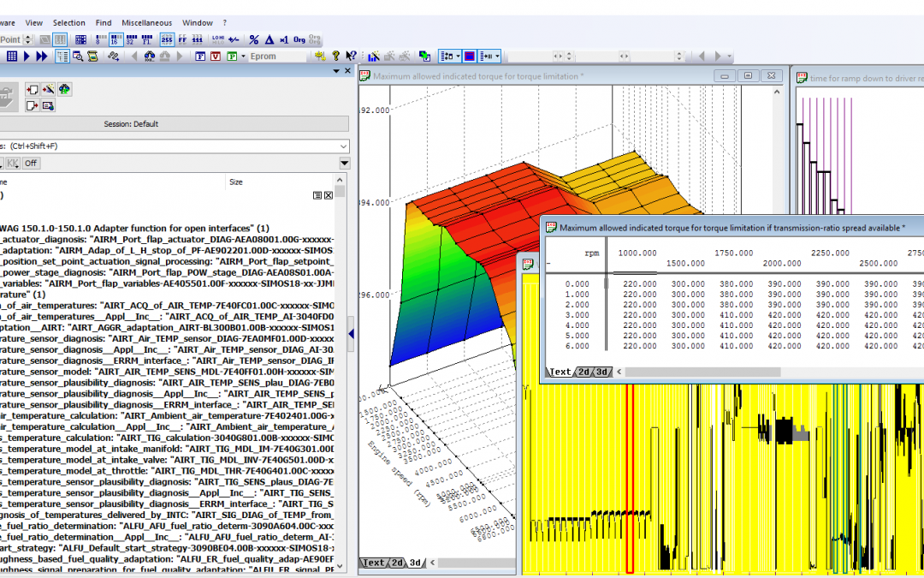Image resolution: width=924 pixels, height=578 pixels.
Task: Toggle the red window frame button
Action: (x=470, y=56)
